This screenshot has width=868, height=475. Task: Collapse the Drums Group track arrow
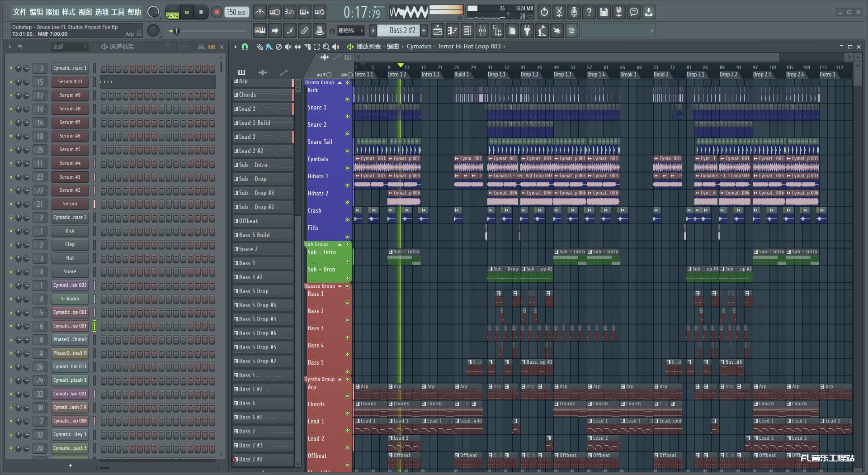click(340, 83)
